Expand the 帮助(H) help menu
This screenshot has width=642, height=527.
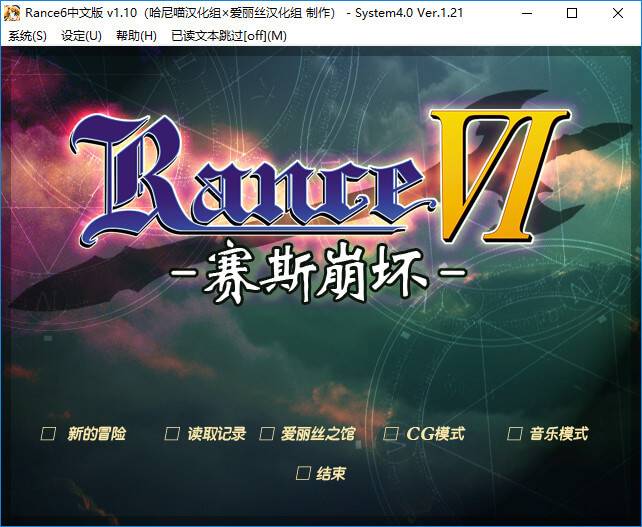tap(136, 36)
